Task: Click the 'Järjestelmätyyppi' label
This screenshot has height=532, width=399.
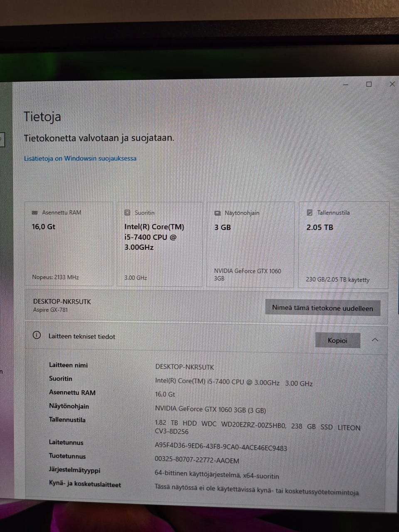Action: [74, 470]
